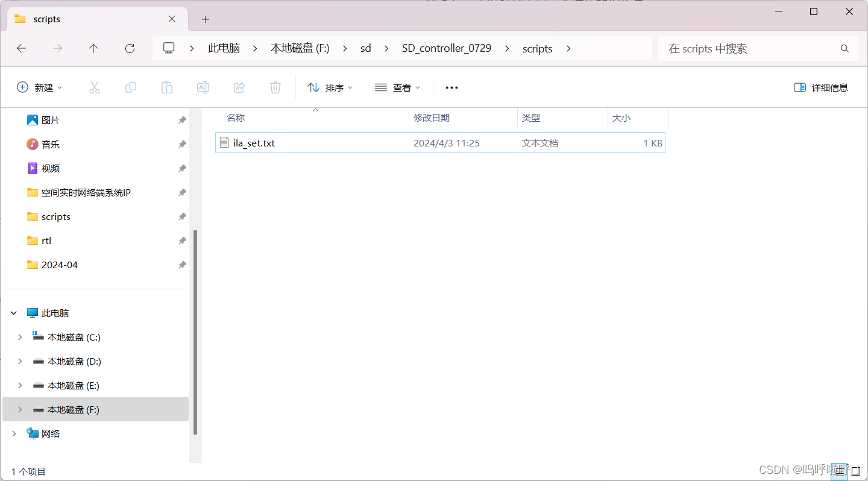Open rtl folder in sidebar
868x481 pixels.
pyautogui.click(x=46, y=241)
